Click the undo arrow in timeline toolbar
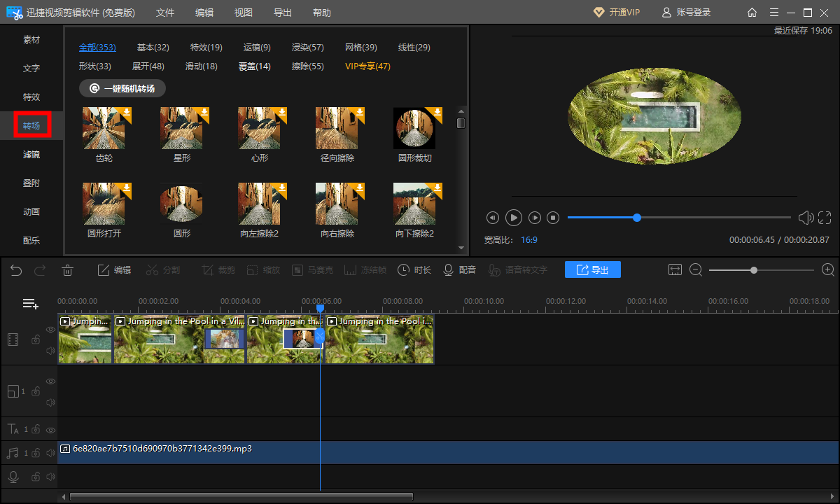 16,270
